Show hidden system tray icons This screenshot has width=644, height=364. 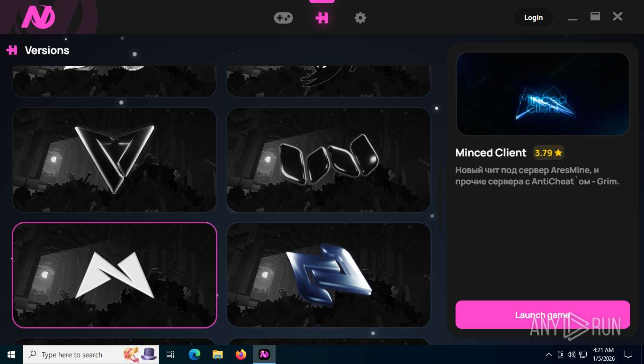coord(549,355)
